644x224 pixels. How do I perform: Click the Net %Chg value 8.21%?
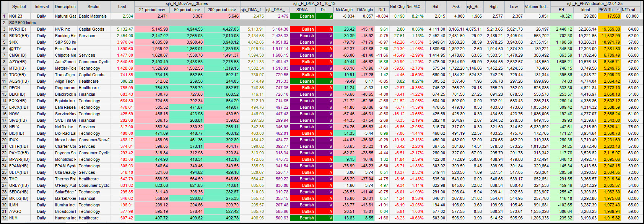(418, 16)
